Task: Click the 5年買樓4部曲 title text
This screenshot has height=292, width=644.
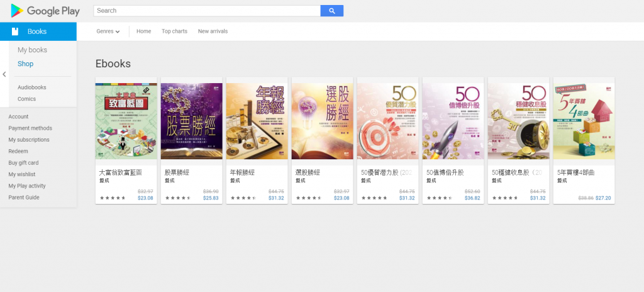Action: point(576,172)
